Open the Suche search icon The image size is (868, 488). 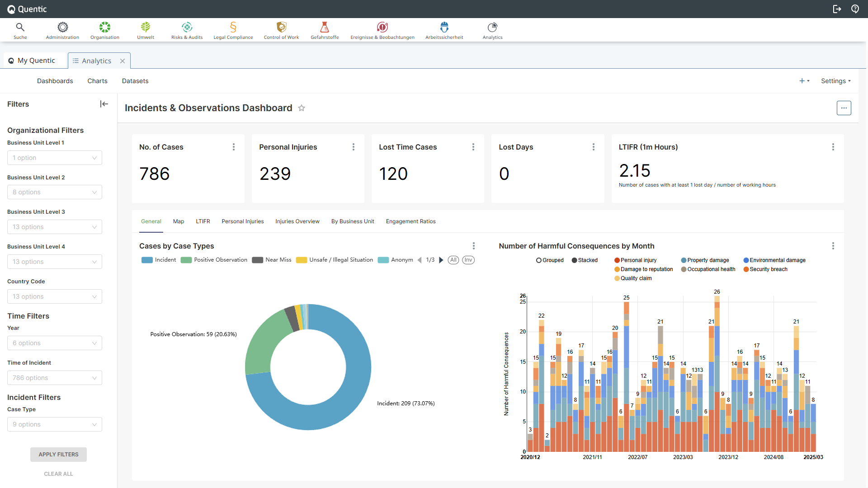(x=20, y=30)
